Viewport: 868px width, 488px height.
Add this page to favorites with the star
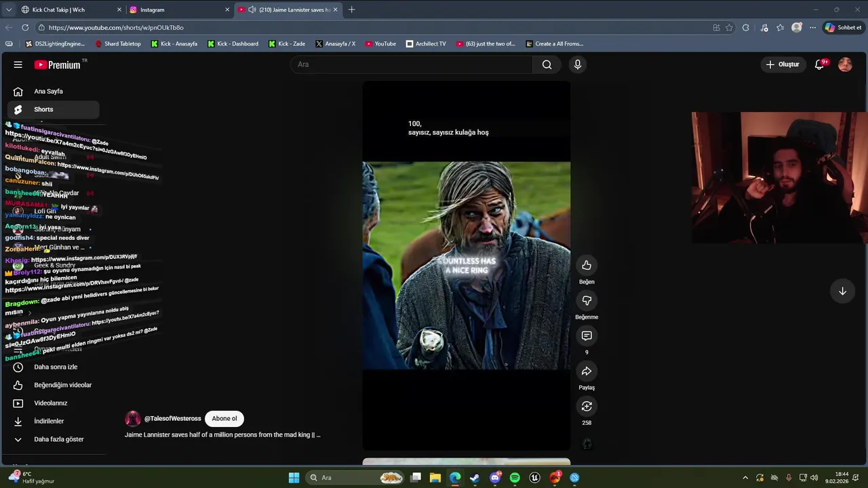click(729, 28)
